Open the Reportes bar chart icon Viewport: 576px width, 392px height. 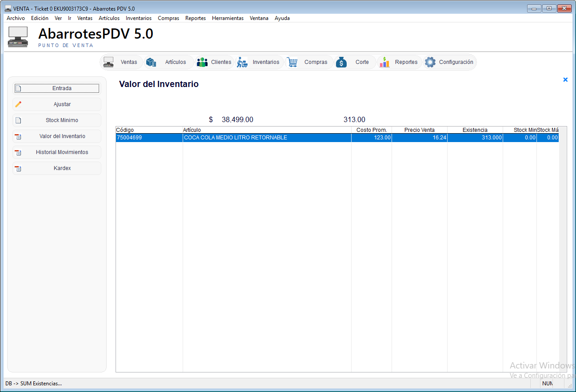point(384,62)
